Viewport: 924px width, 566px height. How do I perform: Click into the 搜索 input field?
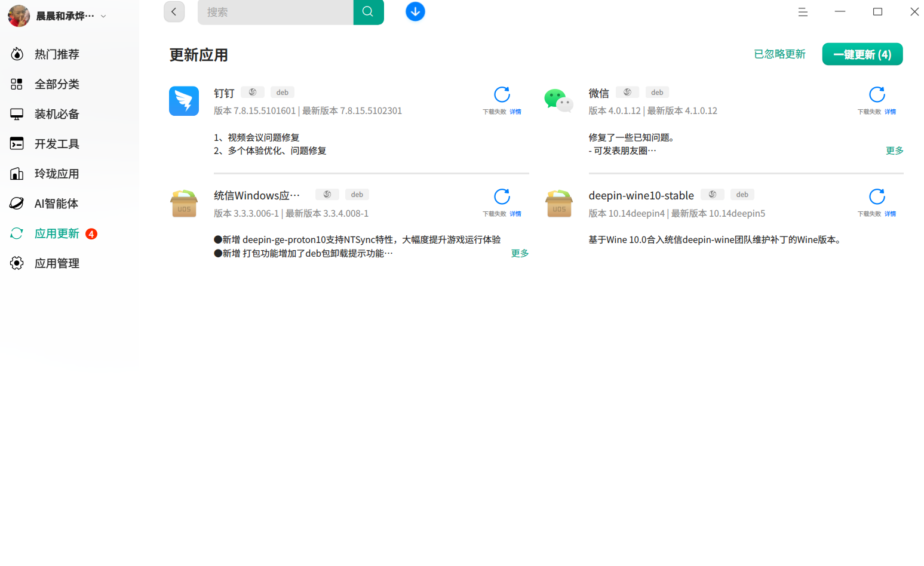coord(275,12)
